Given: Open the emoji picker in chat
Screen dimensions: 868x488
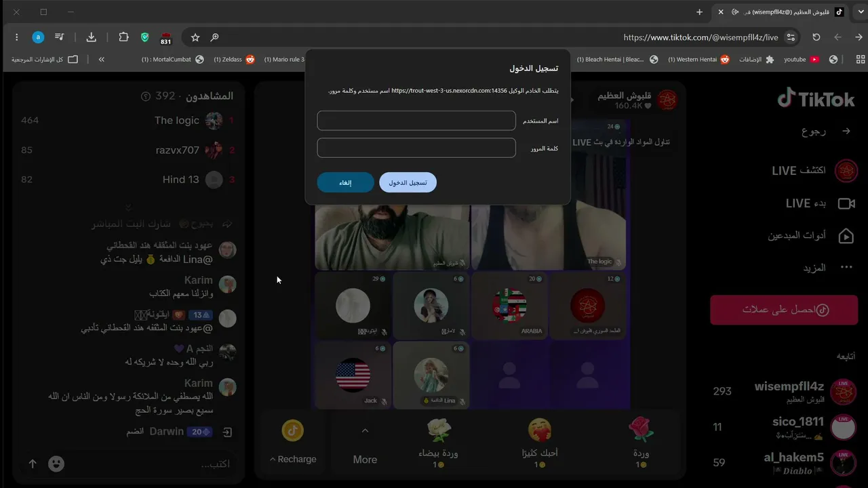Looking at the screenshot, I should 56,464.
